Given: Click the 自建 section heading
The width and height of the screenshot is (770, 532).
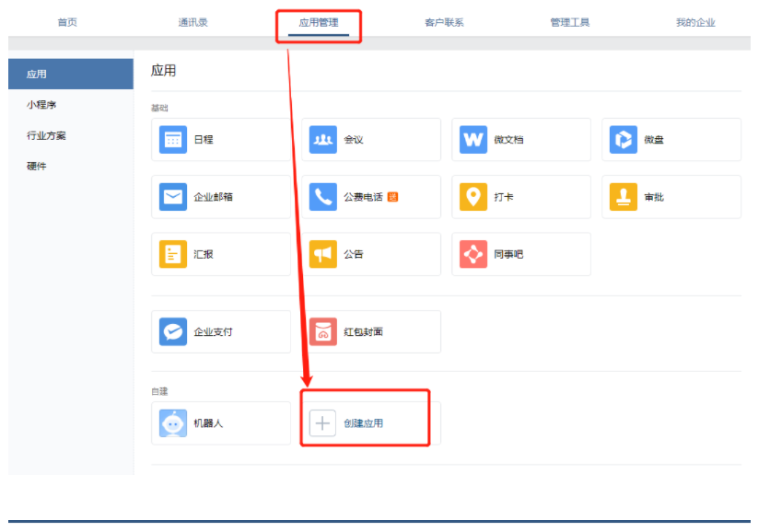Looking at the screenshot, I should (159, 392).
